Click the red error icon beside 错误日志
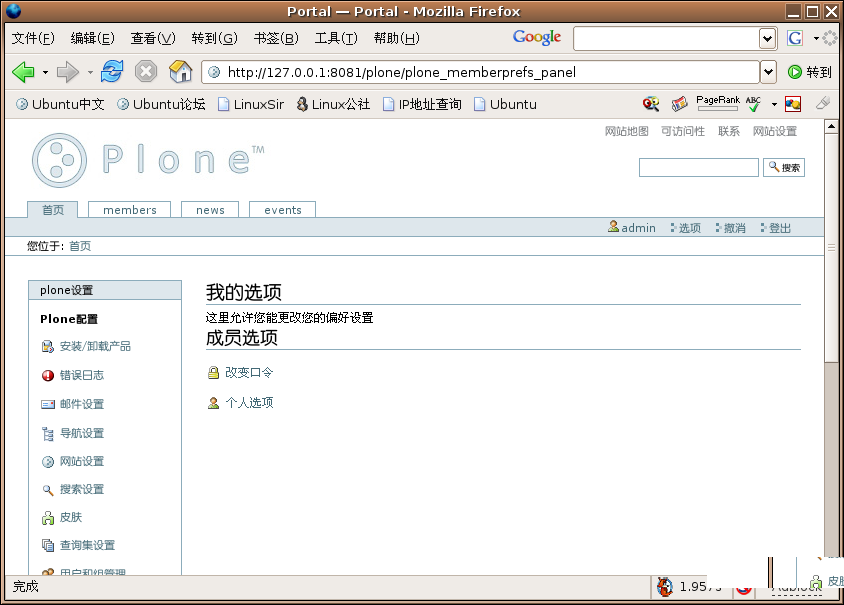844x605 pixels. point(48,375)
